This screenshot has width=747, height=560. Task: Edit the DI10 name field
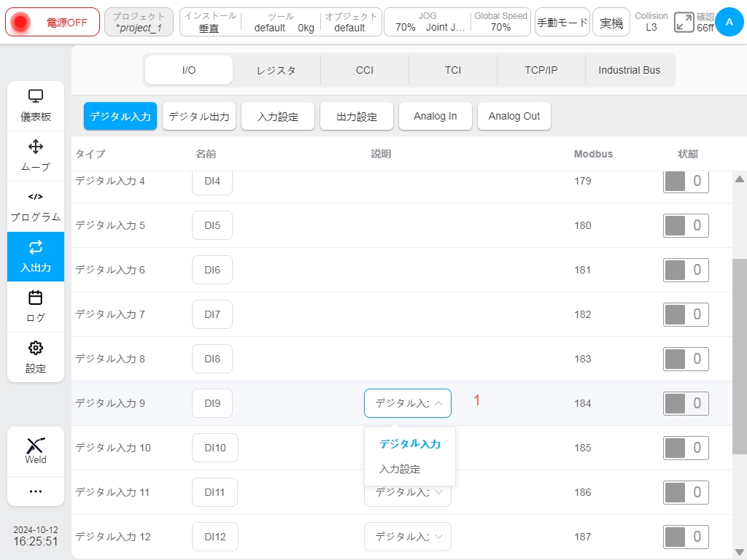pyautogui.click(x=215, y=448)
